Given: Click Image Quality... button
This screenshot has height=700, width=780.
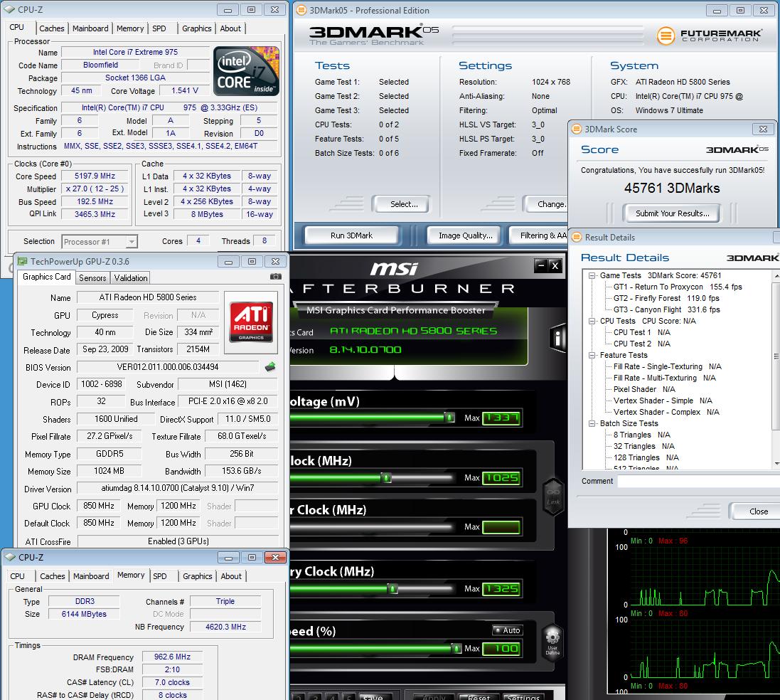Looking at the screenshot, I should pos(466,235).
